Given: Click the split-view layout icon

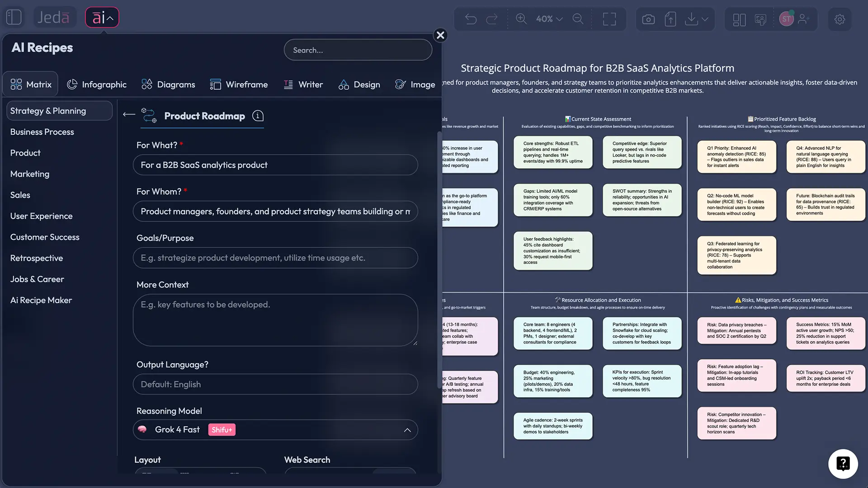Looking at the screenshot, I should 739,19.
